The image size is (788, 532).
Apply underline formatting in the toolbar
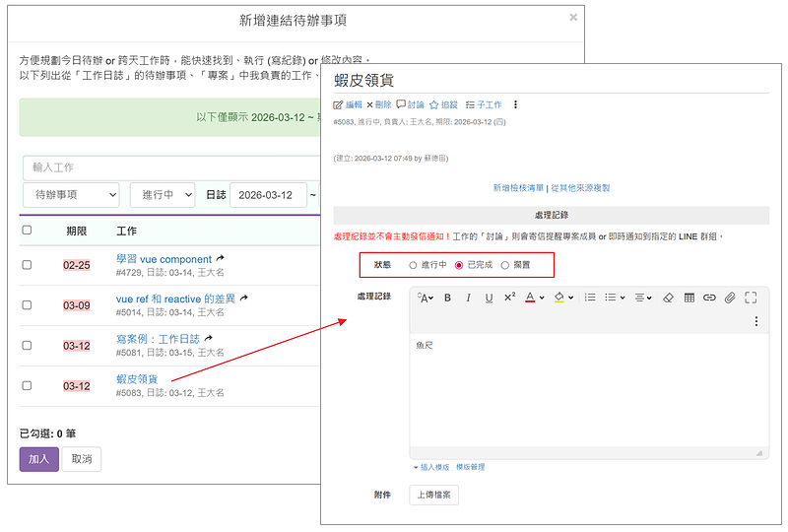click(489, 298)
